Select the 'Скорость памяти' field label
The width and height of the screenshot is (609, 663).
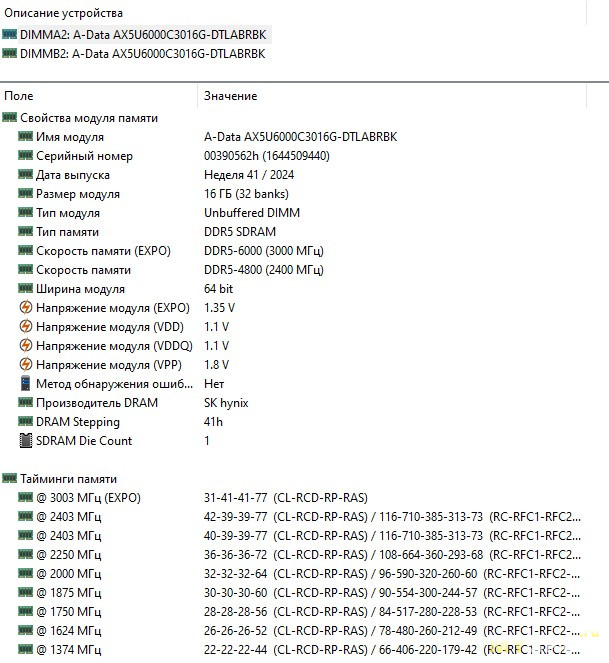coord(83,270)
